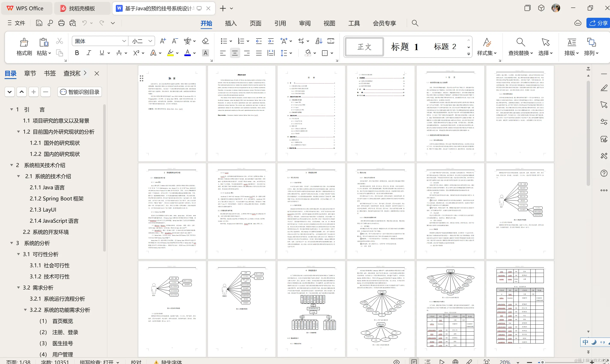Image resolution: width=610 pixels, height=364 pixels.
Task: Click the help question mark in sidebar
Action: (x=604, y=173)
